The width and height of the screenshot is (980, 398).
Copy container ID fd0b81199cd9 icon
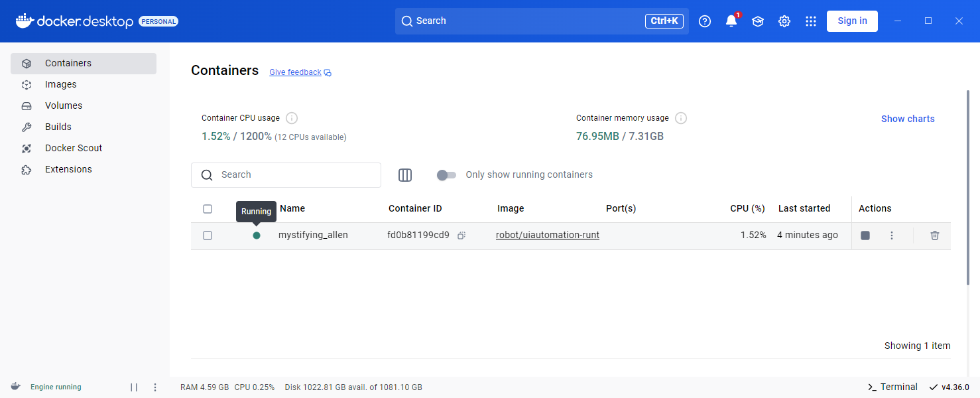tap(461, 235)
